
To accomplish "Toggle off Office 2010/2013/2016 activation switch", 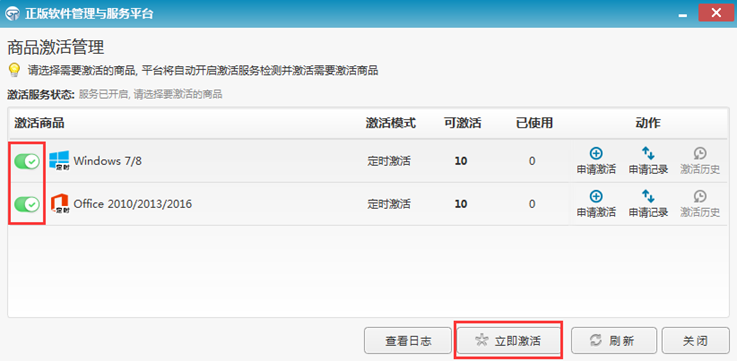I will (27, 204).
